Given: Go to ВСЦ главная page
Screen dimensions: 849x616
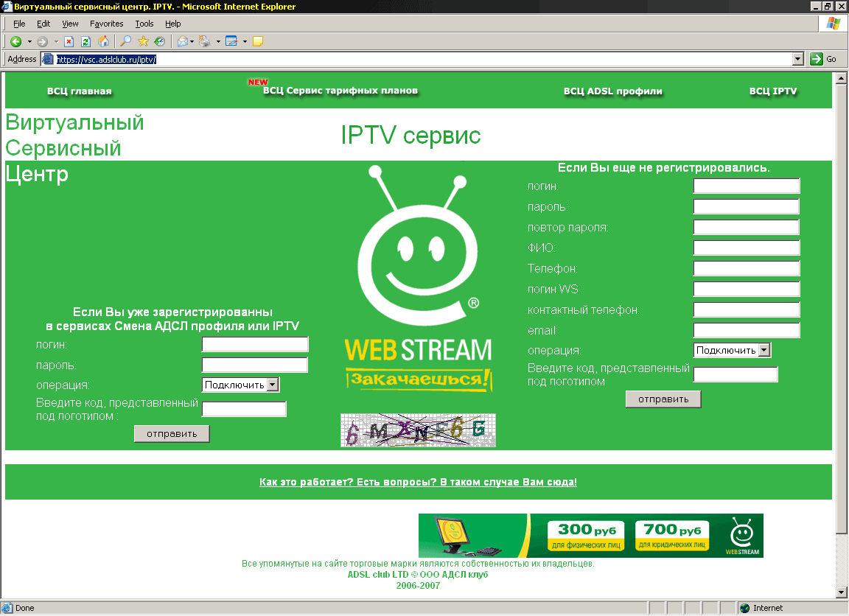Looking at the screenshot, I should (x=79, y=91).
